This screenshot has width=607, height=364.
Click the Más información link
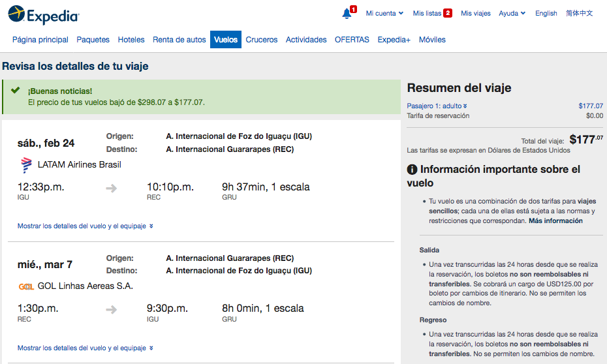[555, 220]
